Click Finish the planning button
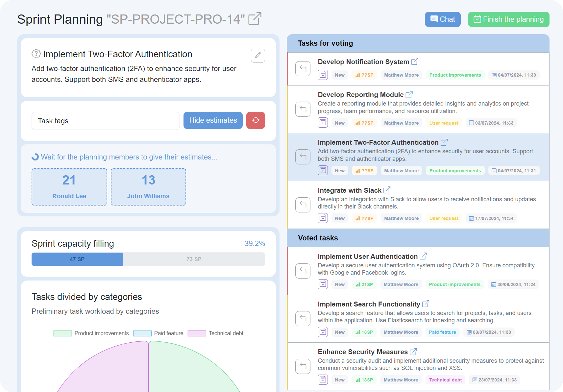The width and height of the screenshot is (563, 392). tap(508, 19)
